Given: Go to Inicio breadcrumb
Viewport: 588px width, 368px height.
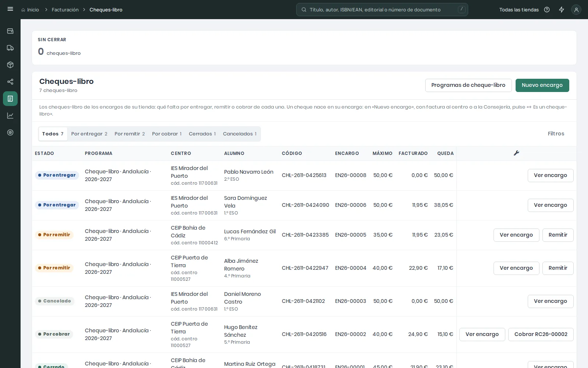Looking at the screenshot, I should [x=33, y=10].
